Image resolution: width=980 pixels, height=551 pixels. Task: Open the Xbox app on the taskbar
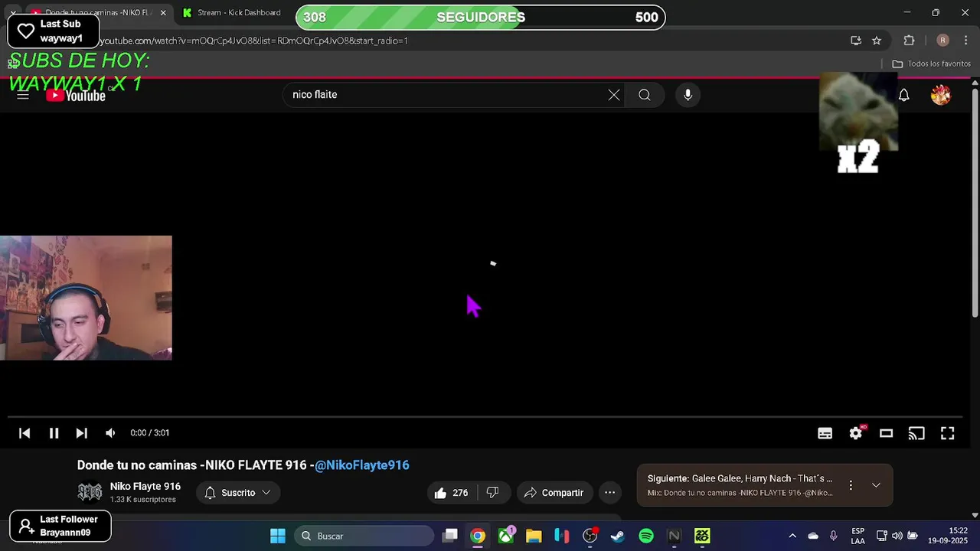click(506, 536)
